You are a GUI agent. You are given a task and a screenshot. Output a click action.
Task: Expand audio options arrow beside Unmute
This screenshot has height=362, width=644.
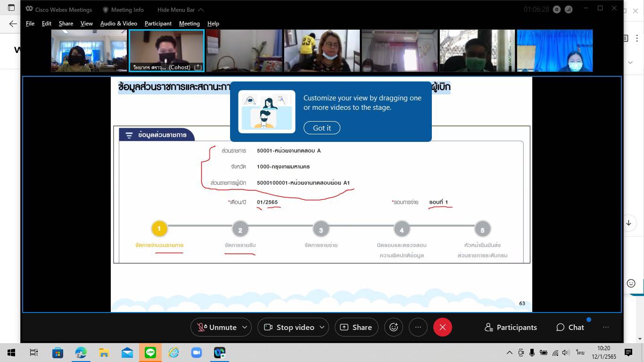[x=245, y=327]
